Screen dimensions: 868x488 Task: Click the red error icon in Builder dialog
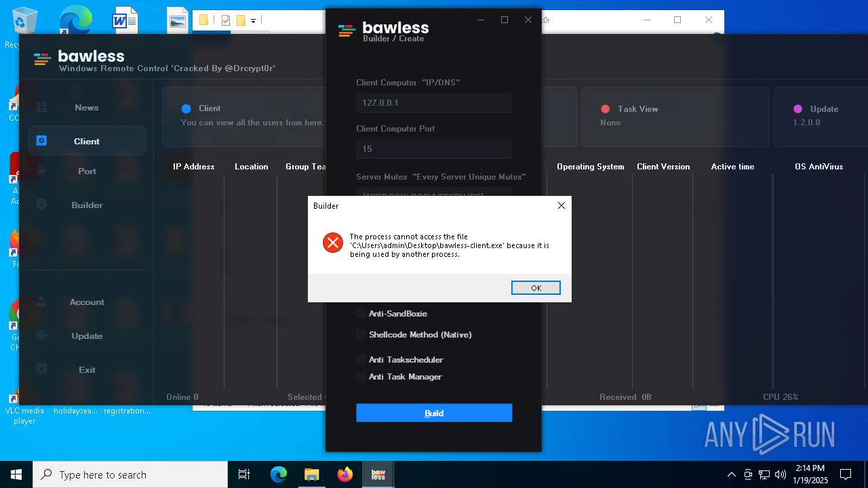333,243
